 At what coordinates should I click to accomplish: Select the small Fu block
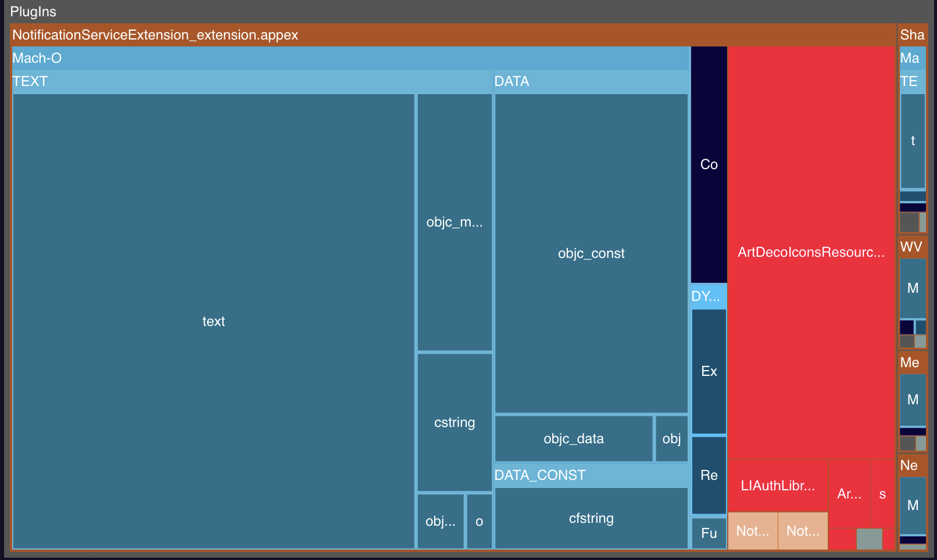[709, 533]
